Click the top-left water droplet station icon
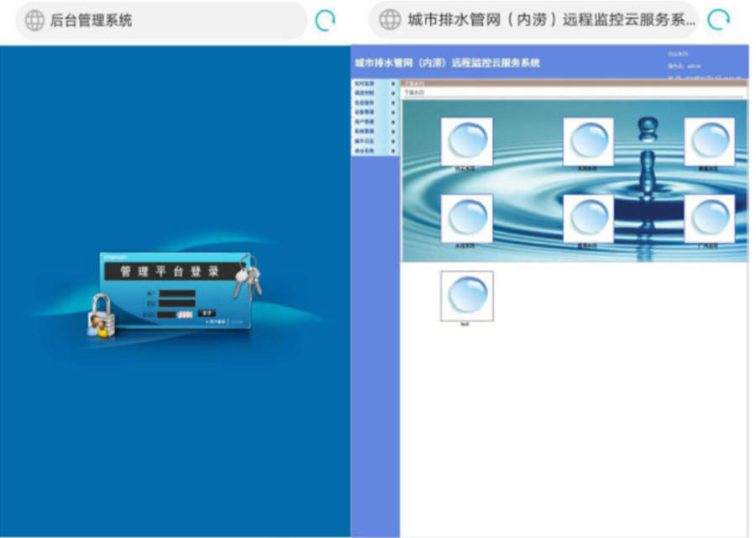This screenshot has width=756, height=538. coord(466,141)
